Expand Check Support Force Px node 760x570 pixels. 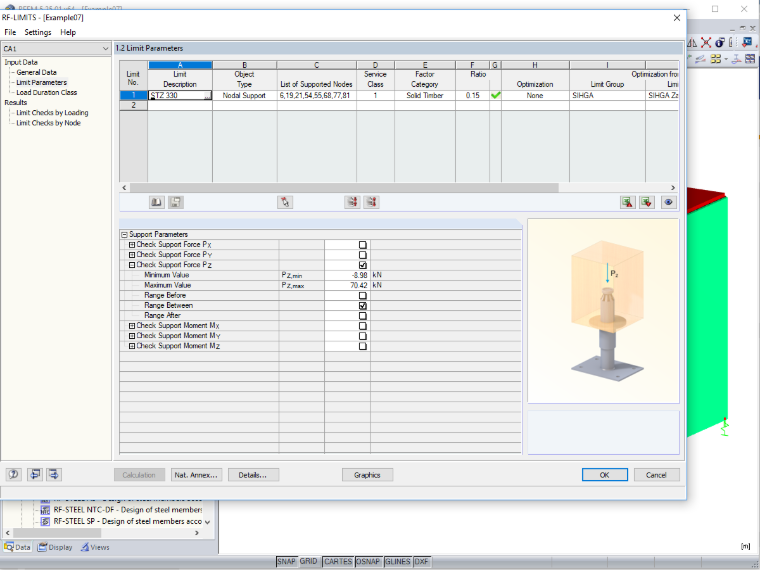132,245
